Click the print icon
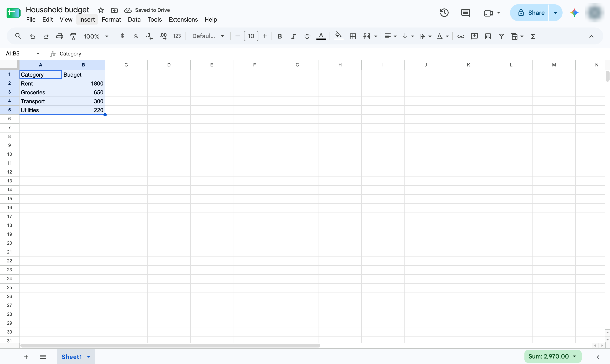 click(x=60, y=37)
